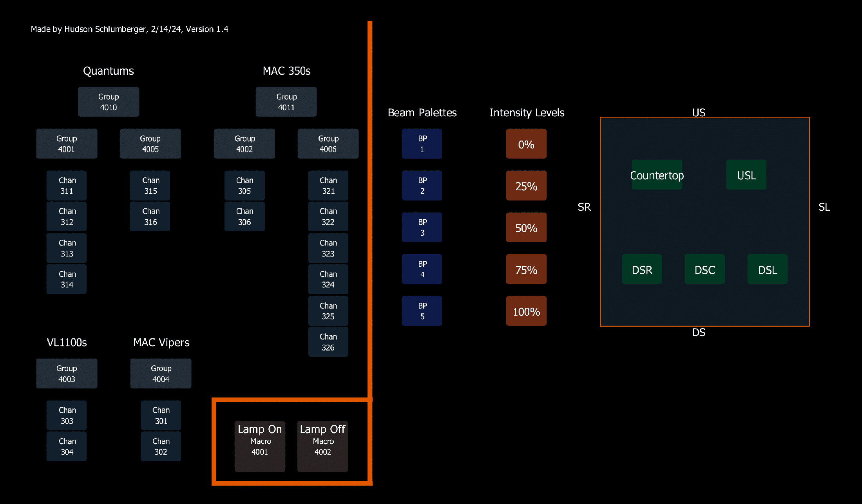Click the SR stage label

(x=584, y=207)
